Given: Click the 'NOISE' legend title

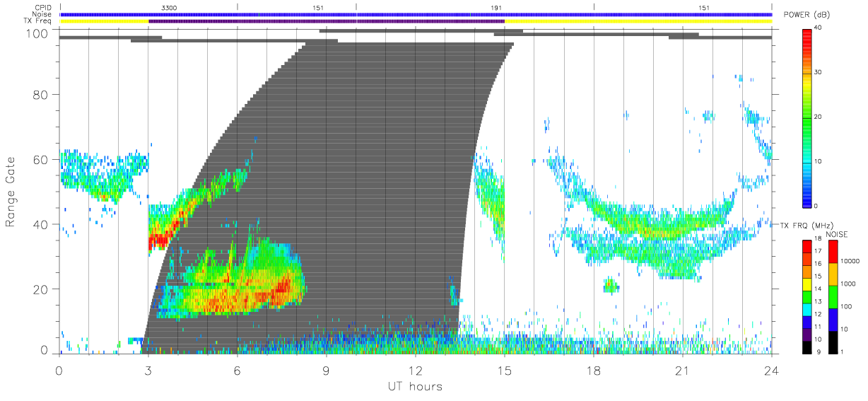Looking at the screenshot, I should 837,234.
